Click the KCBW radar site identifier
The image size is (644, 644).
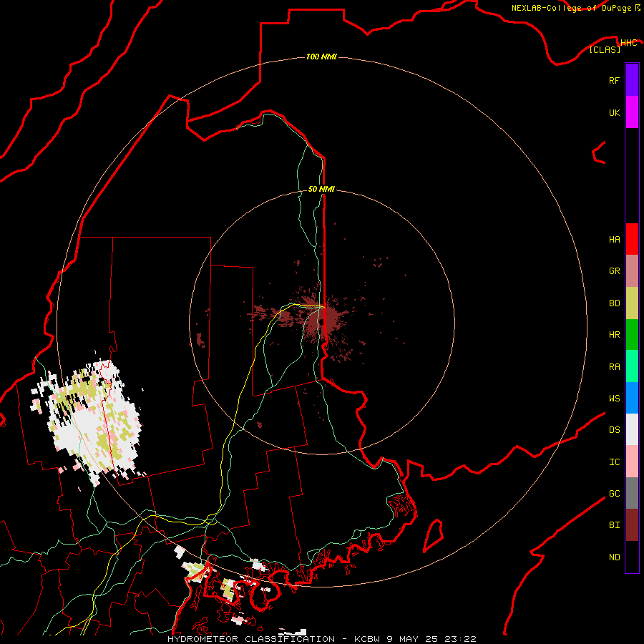click(369, 639)
